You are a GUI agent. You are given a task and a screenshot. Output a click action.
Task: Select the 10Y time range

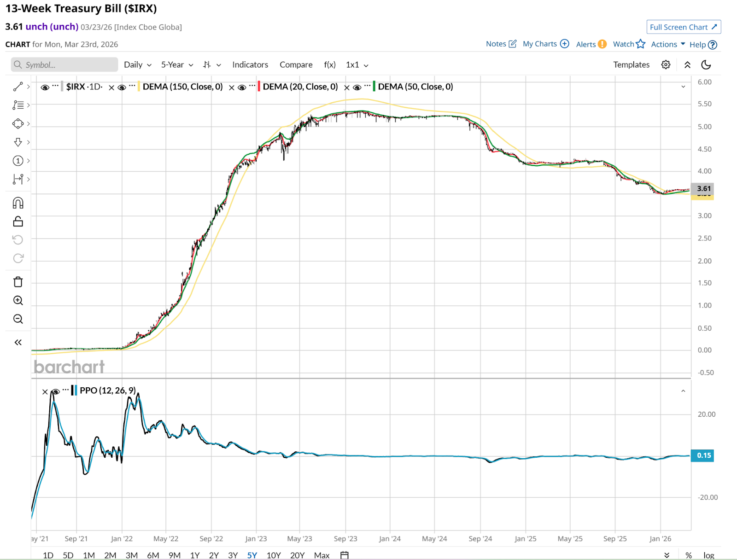click(x=274, y=555)
